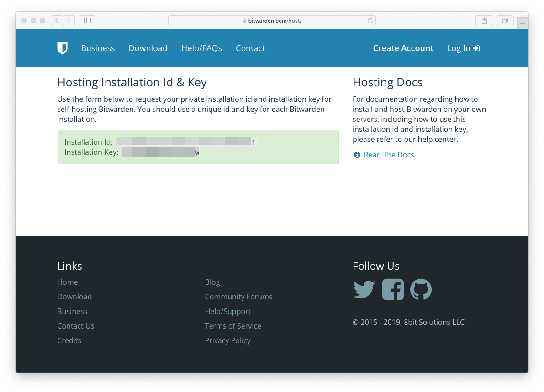Click the Installation Key: label
Viewport: 544px width, 392px height.
tap(91, 152)
